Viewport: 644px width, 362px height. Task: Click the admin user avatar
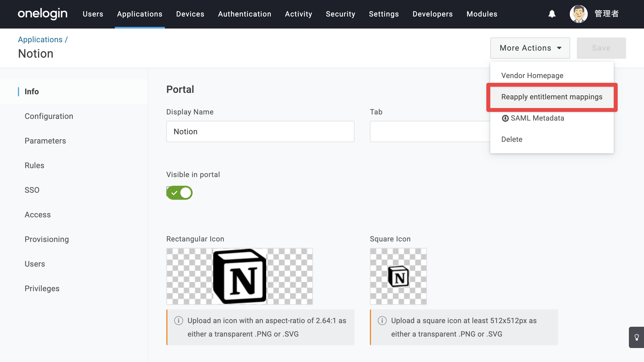point(578,14)
